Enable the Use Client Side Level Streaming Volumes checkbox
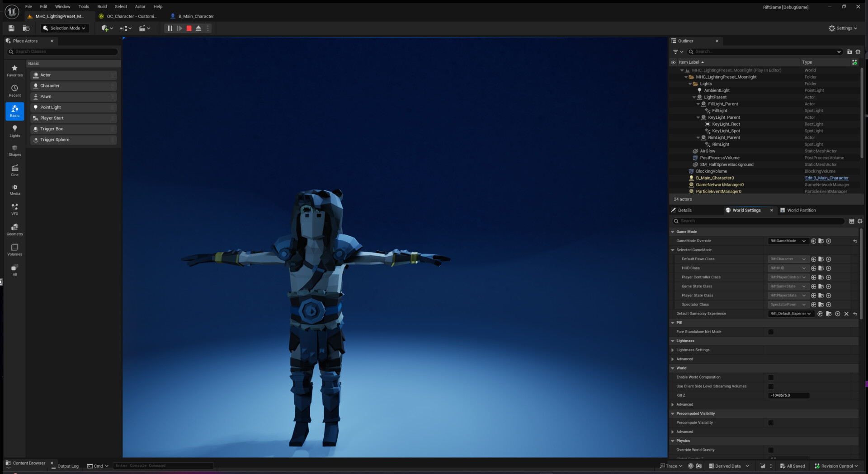Viewport: 868px width, 474px height. point(771,386)
